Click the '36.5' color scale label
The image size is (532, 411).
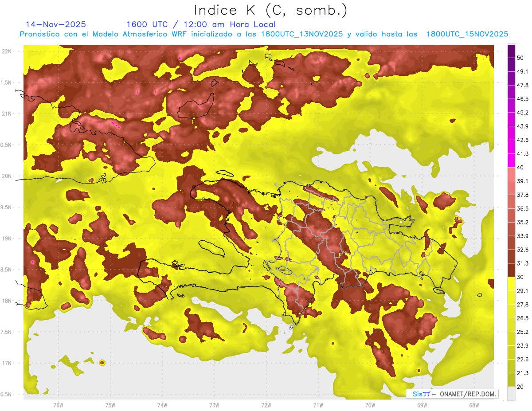522,208
